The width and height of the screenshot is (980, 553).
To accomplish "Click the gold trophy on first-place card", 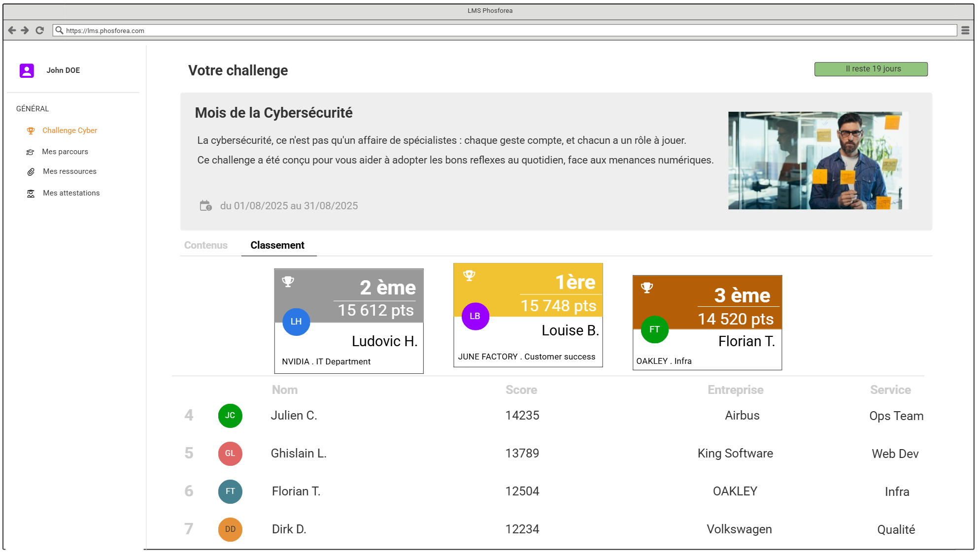I will (469, 276).
